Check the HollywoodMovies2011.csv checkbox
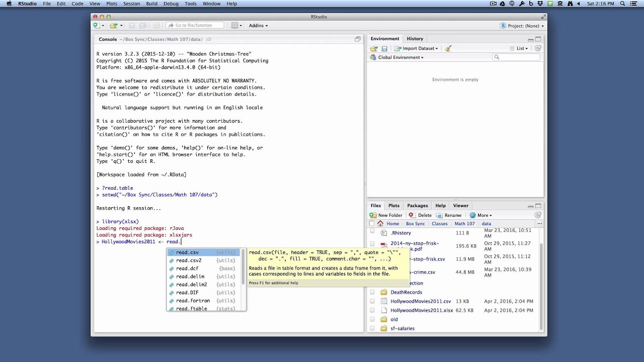The width and height of the screenshot is (644, 362). (x=372, y=301)
